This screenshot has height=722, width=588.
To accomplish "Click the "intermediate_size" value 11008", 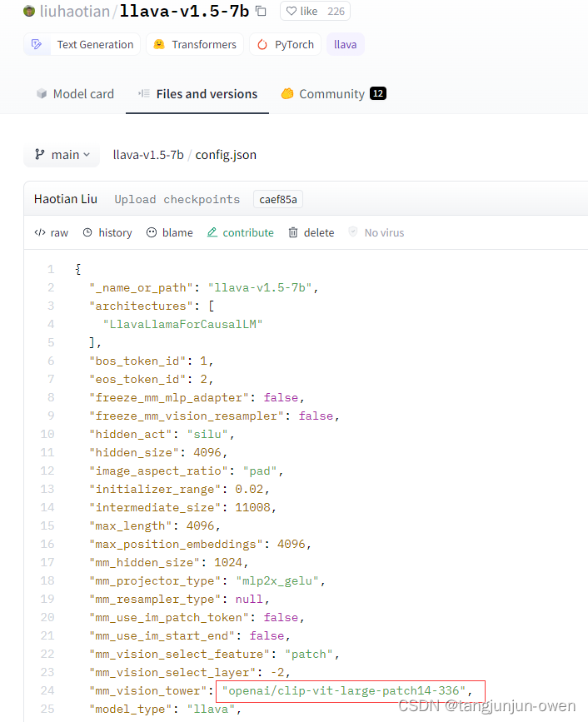I will 252,507.
